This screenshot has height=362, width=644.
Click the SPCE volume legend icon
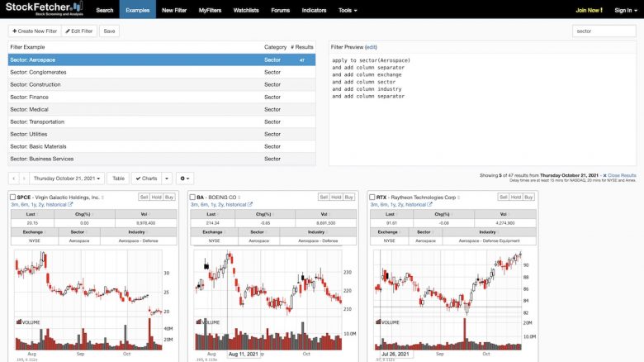pos(18,322)
